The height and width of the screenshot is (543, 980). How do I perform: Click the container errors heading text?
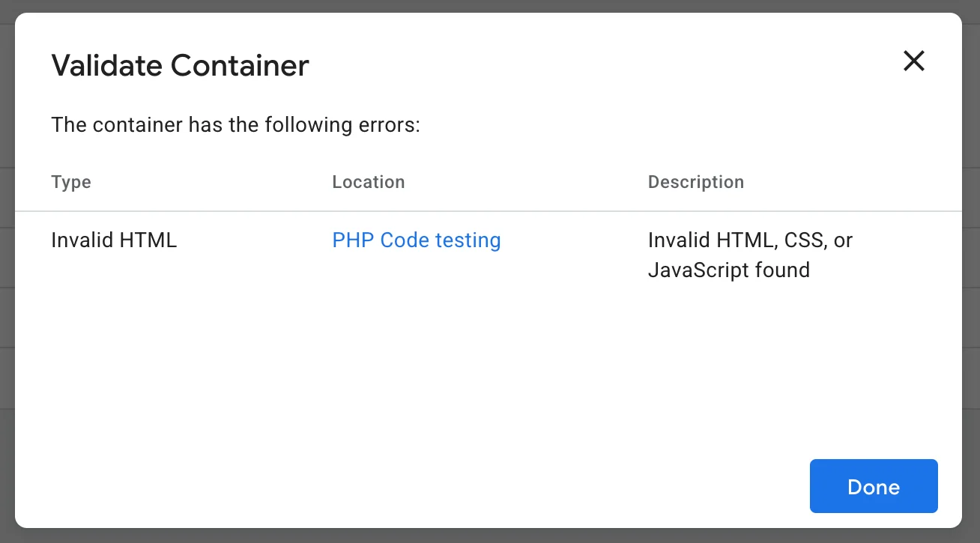[x=235, y=124]
